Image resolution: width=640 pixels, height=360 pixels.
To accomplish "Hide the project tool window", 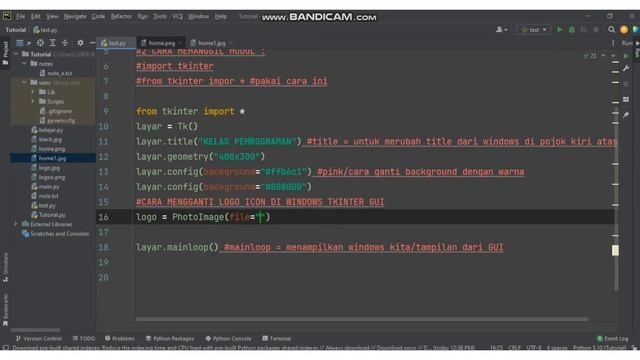I will tap(92, 42).
